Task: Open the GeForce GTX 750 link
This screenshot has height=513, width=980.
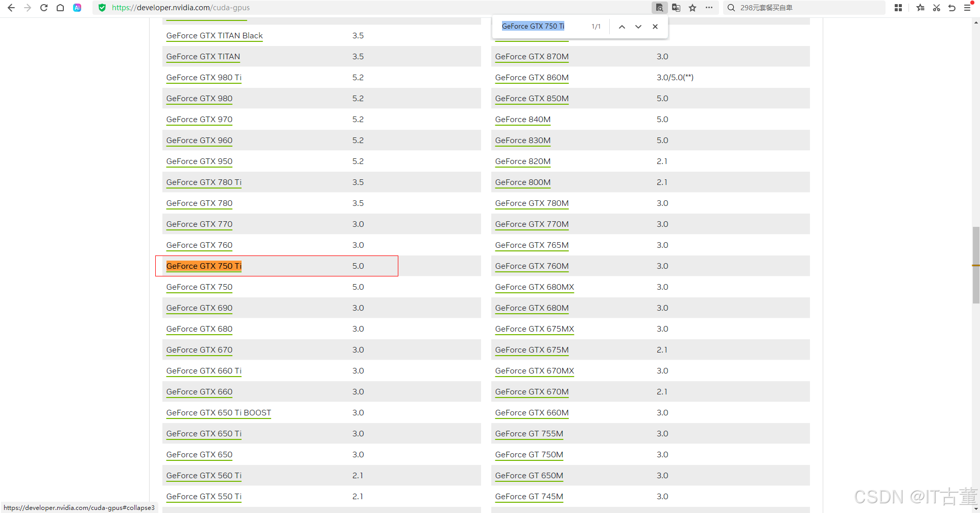Action: (199, 287)
